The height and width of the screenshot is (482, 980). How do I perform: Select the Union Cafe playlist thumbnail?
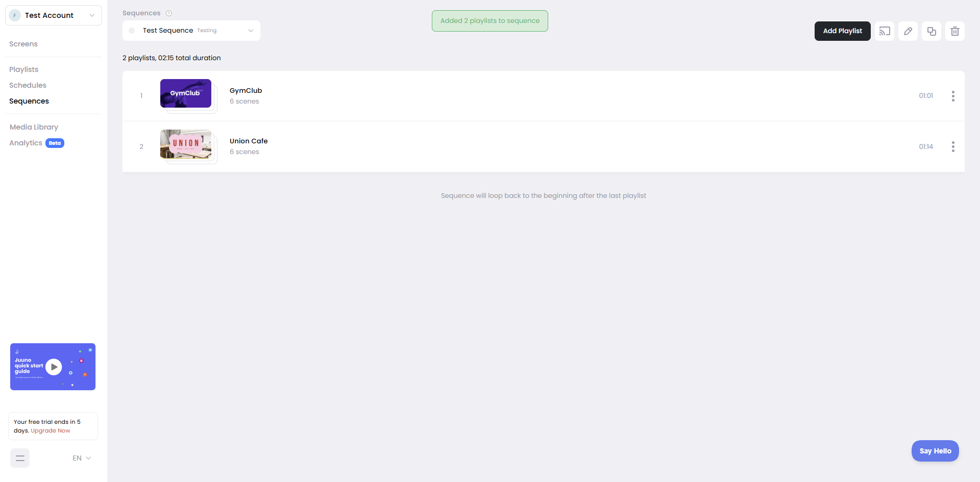(x=186, y=144)
